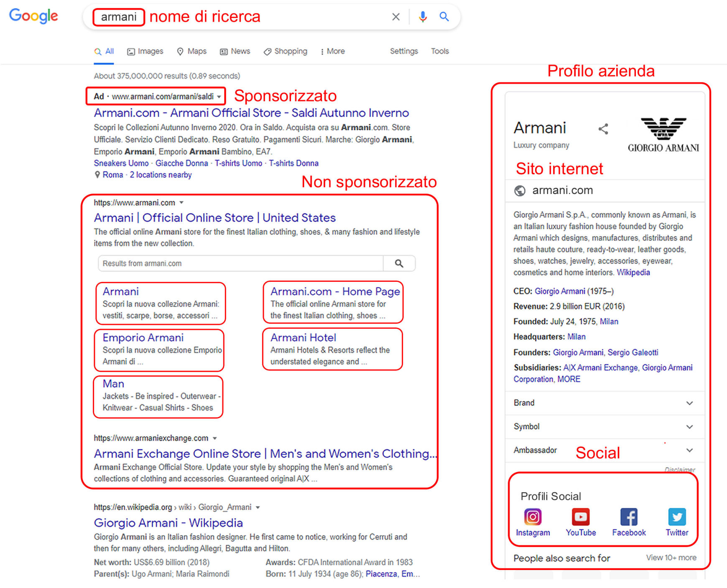Click the share icon next to Armani
The image size is (727, 588).
[x=603, y=129]
